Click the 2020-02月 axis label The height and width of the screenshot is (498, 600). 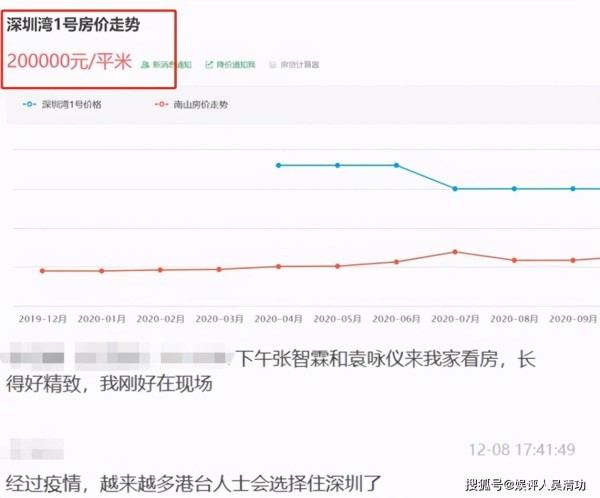click(160, 319)
